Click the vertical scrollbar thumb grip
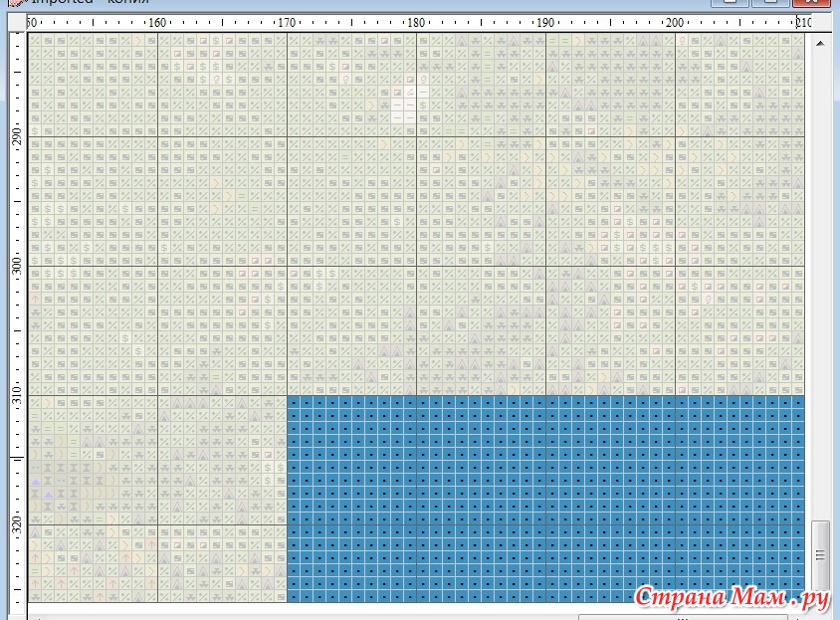The height and width of the screenshot is (620, 840). [820, 555]
